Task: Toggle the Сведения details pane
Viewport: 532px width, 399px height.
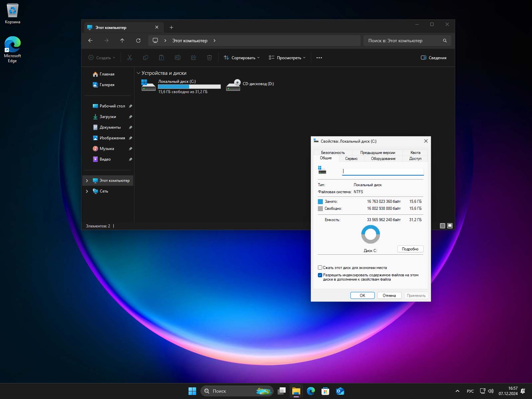Action: click(x=433, y=58)
